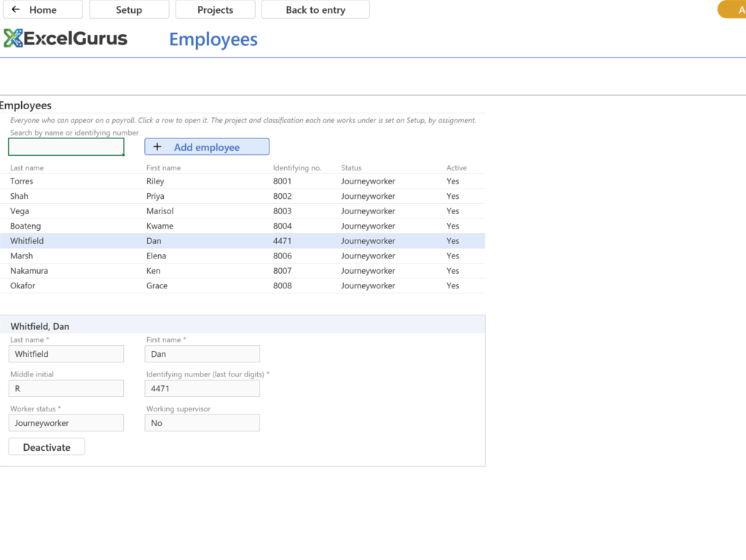This screenshot has width=746, height=560.
Task: Click Add employee button
Action: coord(207,147)
